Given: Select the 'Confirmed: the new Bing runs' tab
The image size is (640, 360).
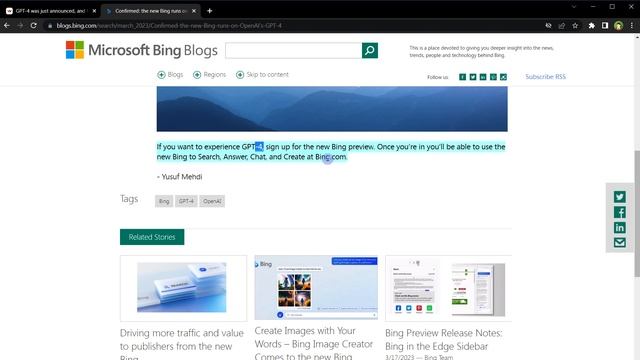Looking at the screenshot, I should click(150, 11).
